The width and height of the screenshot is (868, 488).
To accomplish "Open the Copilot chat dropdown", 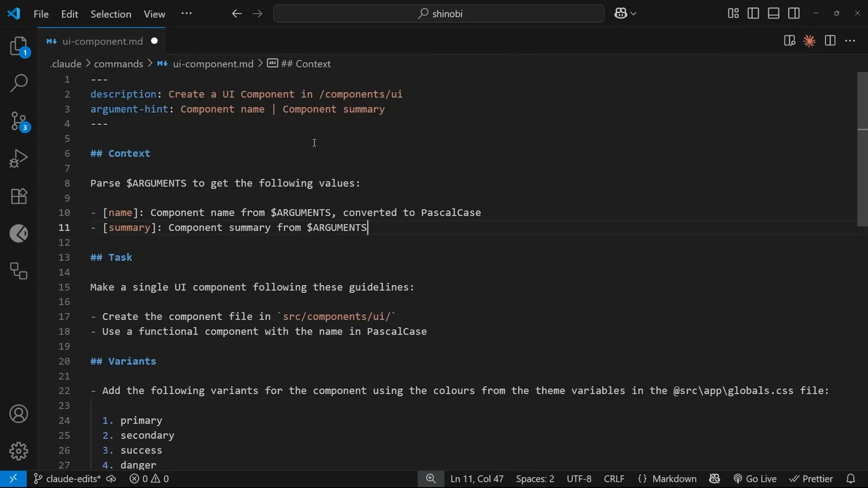I will click(626, 14).
